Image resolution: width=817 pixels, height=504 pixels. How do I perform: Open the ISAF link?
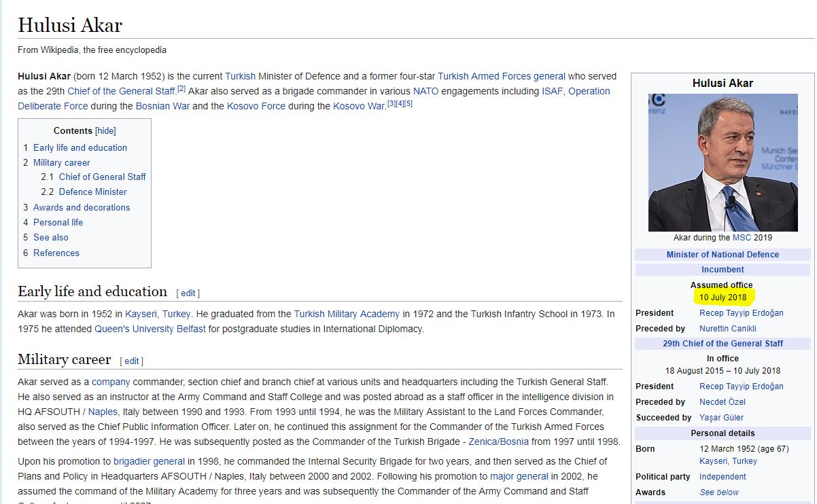click(x=552, y=91)
